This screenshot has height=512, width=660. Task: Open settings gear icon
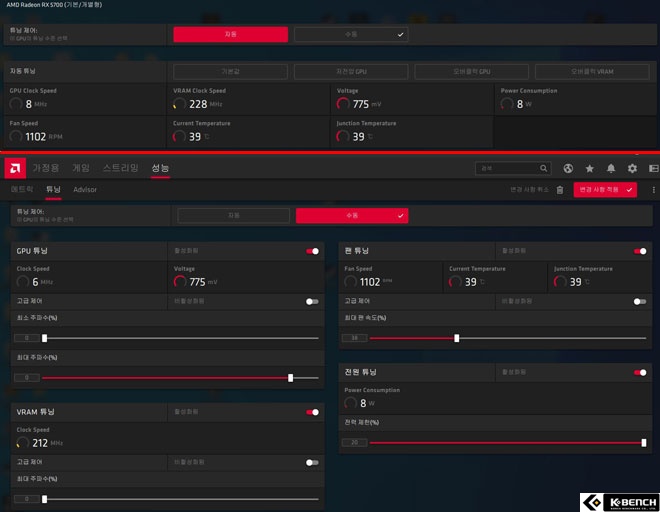click(632, 168)
